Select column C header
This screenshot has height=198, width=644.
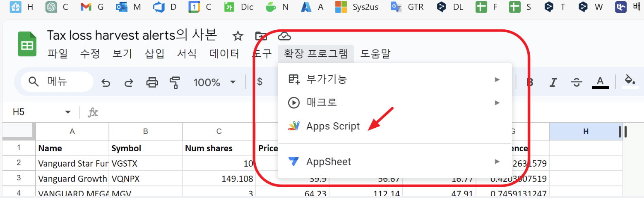point(219,131)
